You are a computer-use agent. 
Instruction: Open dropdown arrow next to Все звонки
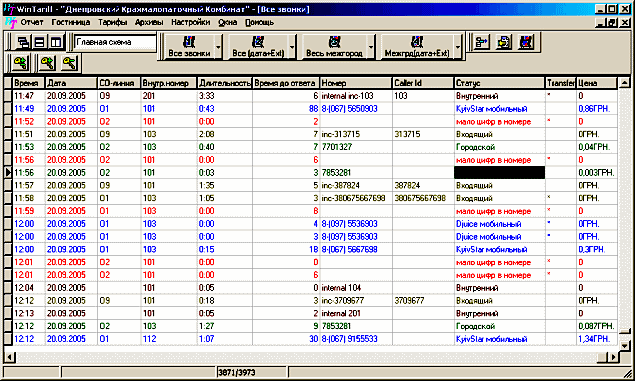point(218,47)
